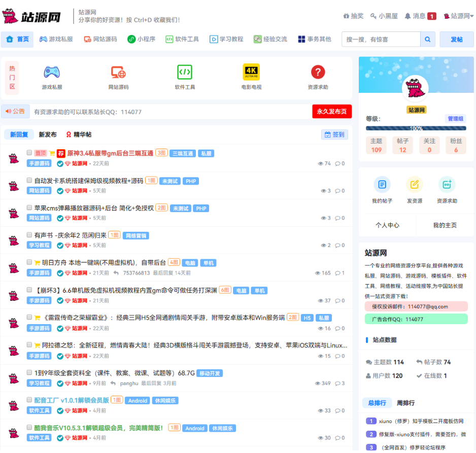Open 消息 bell notifications
Image resolution: width=476 pixels, height=453 pixels.
point(421,16)
